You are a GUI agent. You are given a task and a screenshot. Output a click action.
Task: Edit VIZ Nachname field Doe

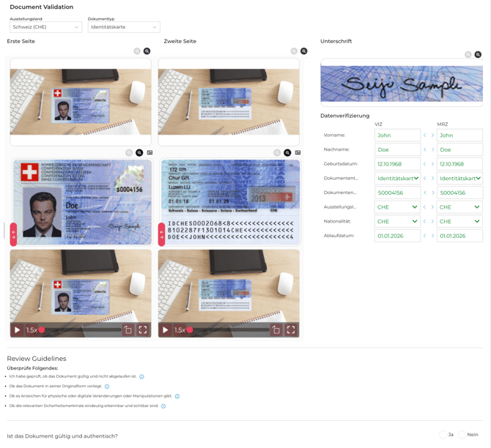pyautogui.click(x=397, y=149)
